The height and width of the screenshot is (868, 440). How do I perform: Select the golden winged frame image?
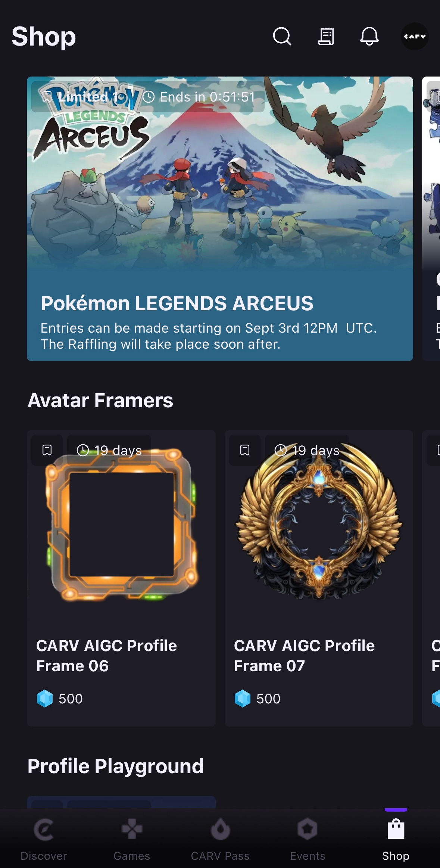[x=319, y=521]
